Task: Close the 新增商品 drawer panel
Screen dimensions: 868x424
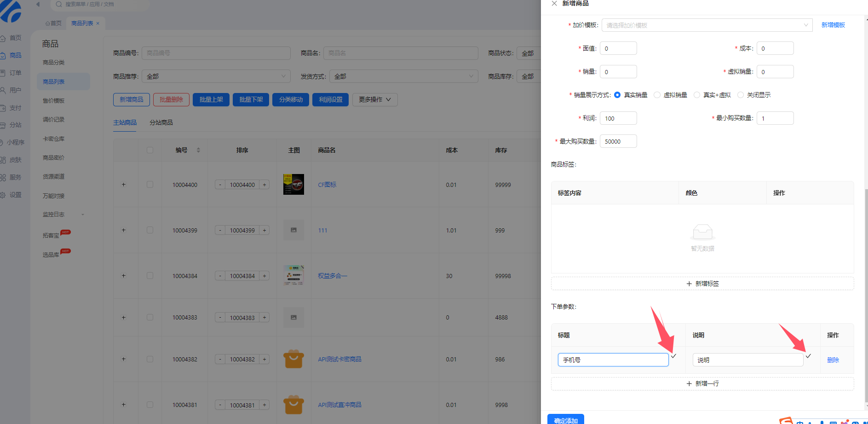Action: (554, 4)
